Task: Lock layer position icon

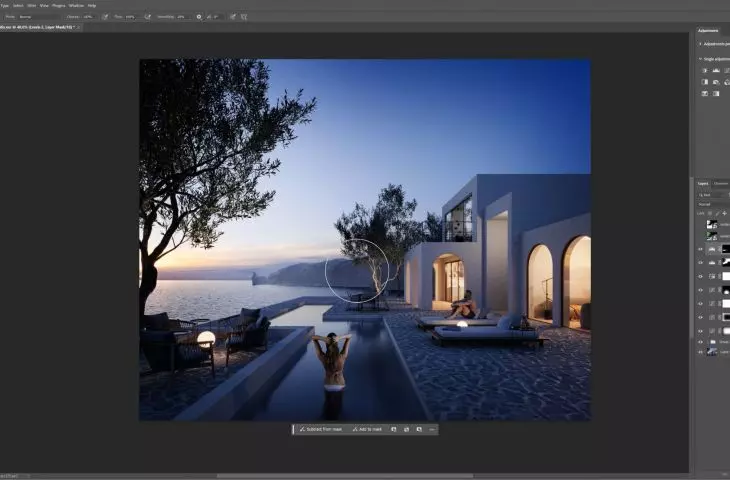Action: click(x=724, y=213)
